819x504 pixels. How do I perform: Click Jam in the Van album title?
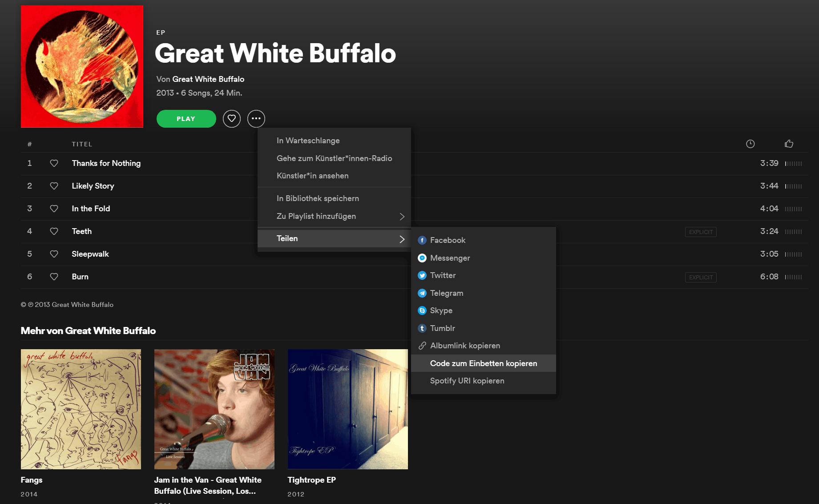(208, 485)
